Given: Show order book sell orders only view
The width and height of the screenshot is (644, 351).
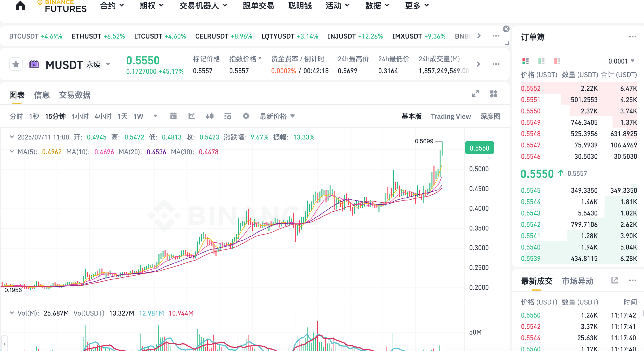Looking at the screenshot, I should click(557, 61).
